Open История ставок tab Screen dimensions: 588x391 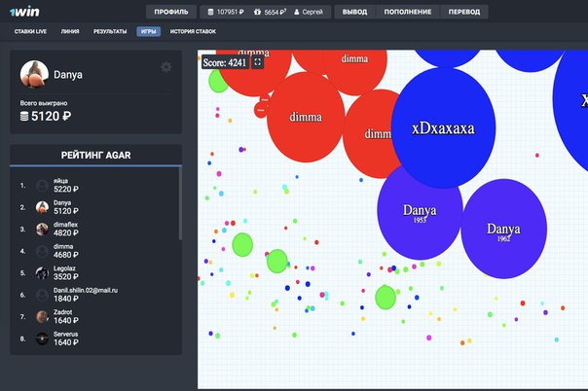(192, 32)
